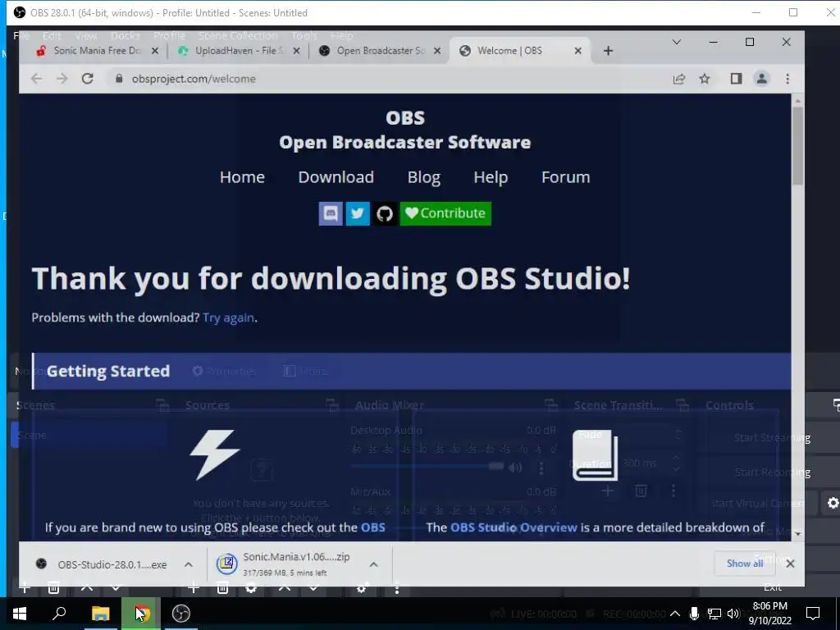Move scene up arrow in OBS scenes toolbar
This screenshot has height=630, width=840.
click(x=87, y=587)
